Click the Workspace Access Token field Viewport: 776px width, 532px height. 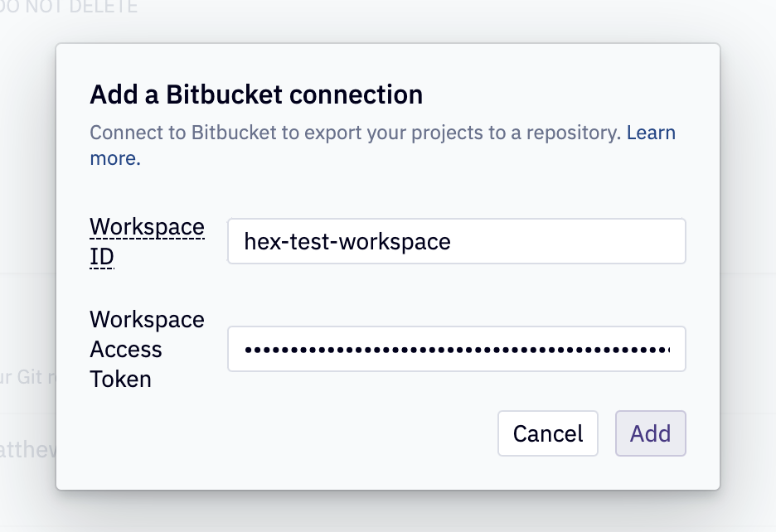[456, 349]
